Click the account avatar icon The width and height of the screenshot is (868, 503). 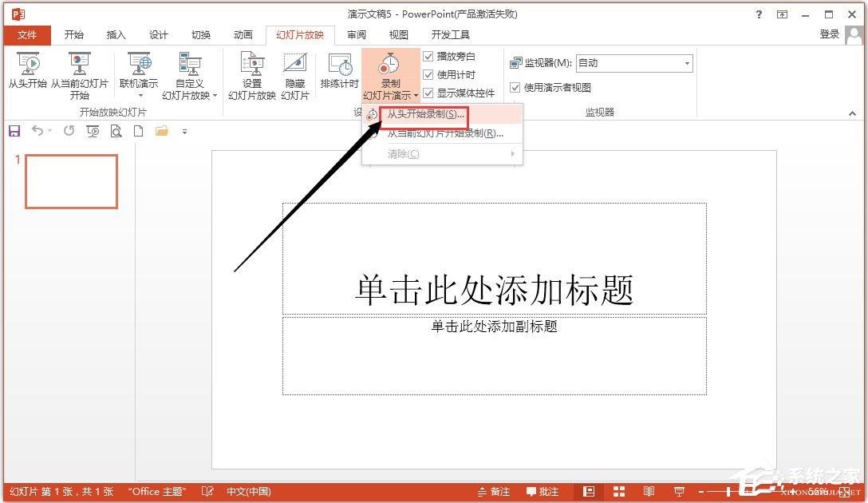854,35
